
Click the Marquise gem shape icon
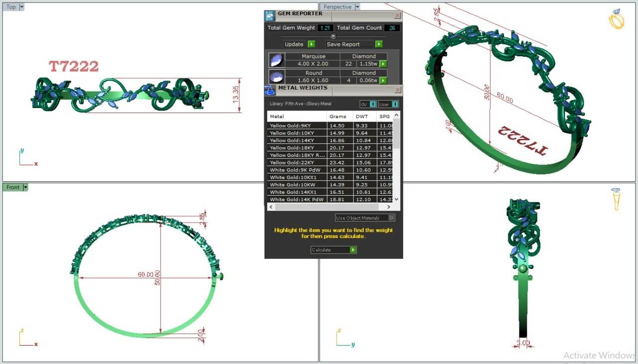pos(277,60)
